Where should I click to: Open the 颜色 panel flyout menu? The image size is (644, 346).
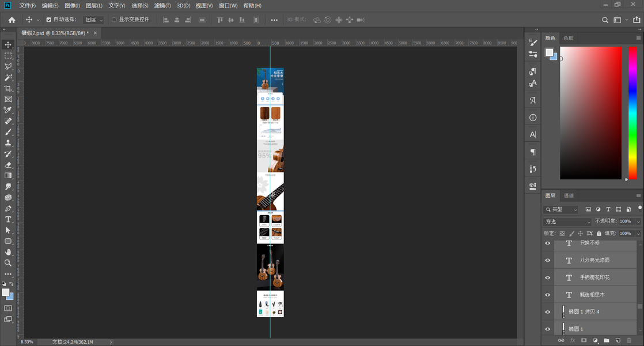[x=638, y=38]
